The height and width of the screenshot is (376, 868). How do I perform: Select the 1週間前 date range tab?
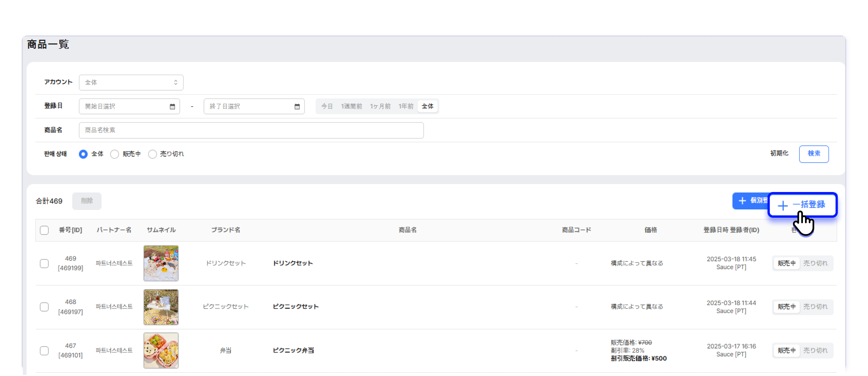pos(351,107)
